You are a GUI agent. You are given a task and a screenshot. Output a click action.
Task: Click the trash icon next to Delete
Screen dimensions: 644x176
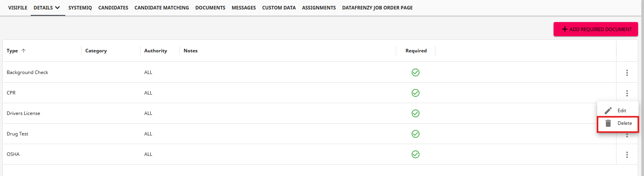coord(608,123)
